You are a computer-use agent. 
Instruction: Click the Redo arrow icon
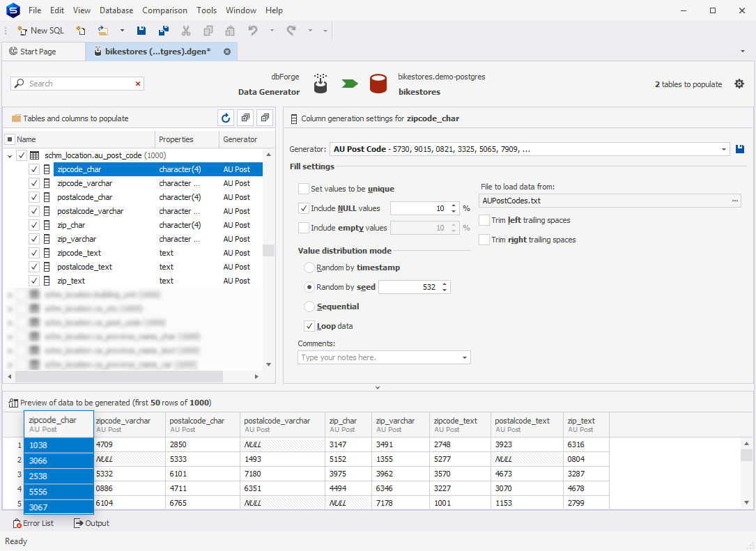click(x=291, y=31)
